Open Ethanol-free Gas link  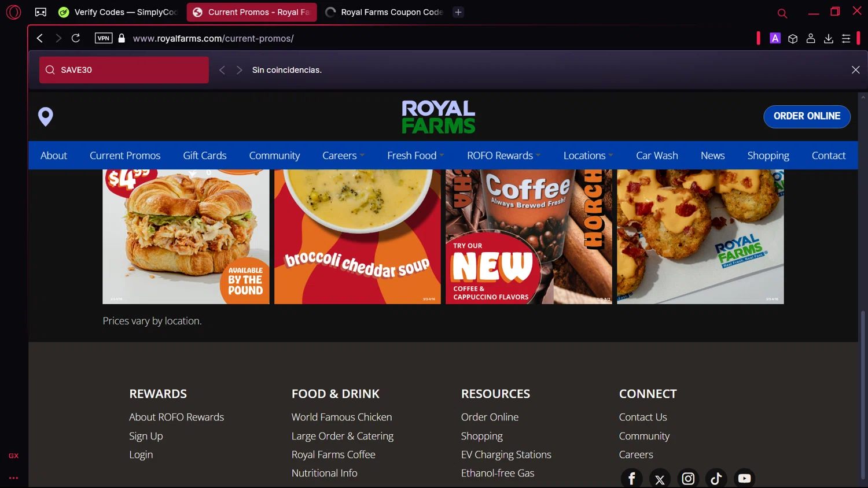[x=498, y=473]
